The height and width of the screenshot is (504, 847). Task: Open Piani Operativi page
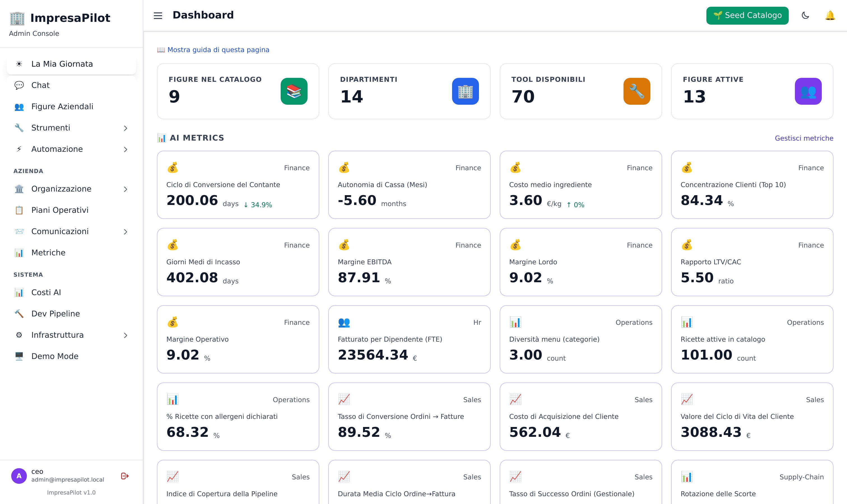click(x=71, y=210)
